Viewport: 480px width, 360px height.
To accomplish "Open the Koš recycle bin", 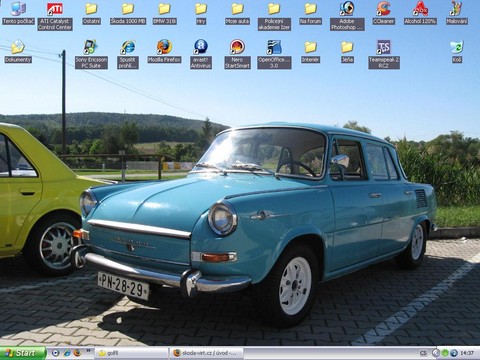I will tap(457, 52).
